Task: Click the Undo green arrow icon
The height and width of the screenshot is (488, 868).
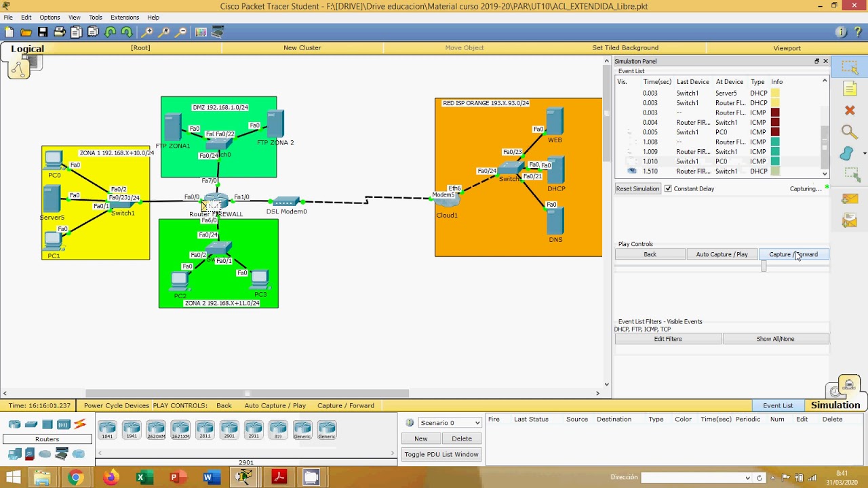Action: click(111, 32)
